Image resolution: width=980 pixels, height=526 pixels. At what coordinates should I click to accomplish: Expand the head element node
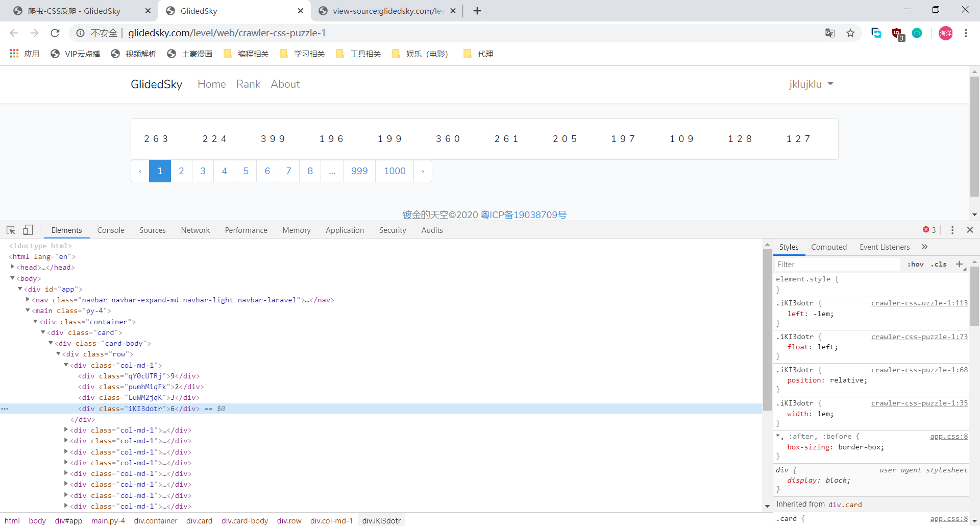(12, 267)
